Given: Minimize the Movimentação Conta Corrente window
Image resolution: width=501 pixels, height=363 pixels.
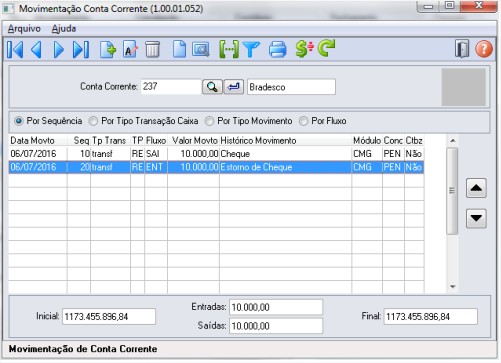Looking at the screenshot, I should (x=429, y=6).
